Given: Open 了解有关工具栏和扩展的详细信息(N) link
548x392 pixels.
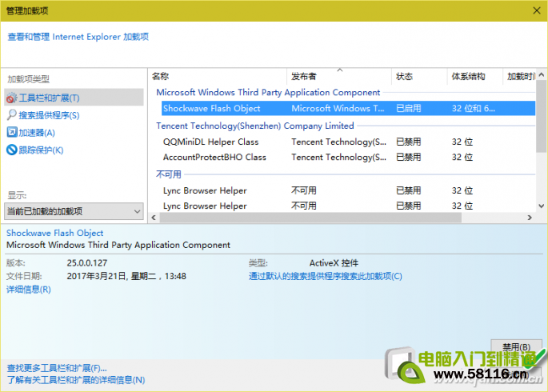Looking at the screenshot, I should click(x=76, y=380).
